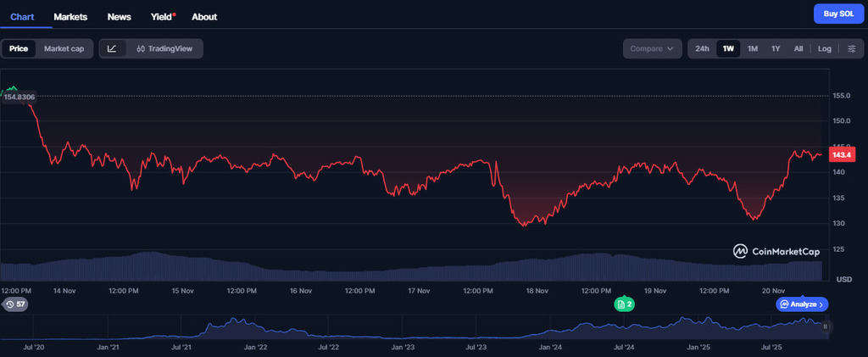Open chart settings sliders icon
Screen dimensions: 868x357
click(851, 48)
